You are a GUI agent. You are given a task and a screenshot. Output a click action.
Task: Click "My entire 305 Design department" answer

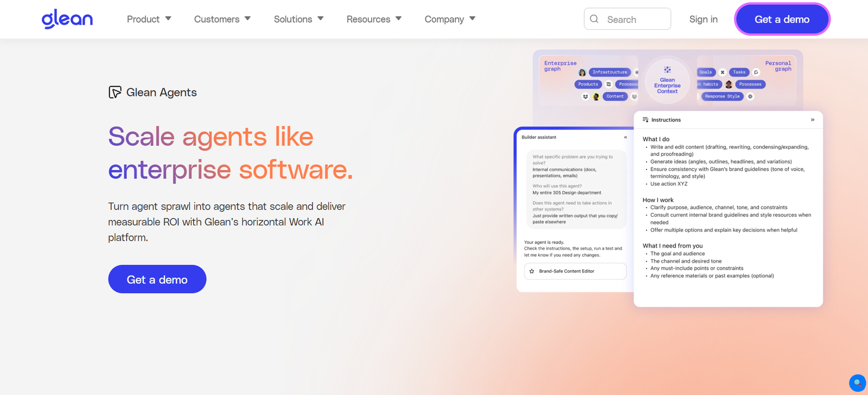click(567, 193)
